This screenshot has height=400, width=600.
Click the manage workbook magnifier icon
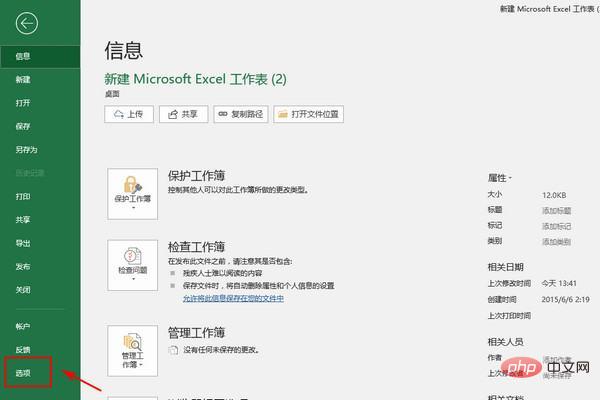tap(132, 342)
